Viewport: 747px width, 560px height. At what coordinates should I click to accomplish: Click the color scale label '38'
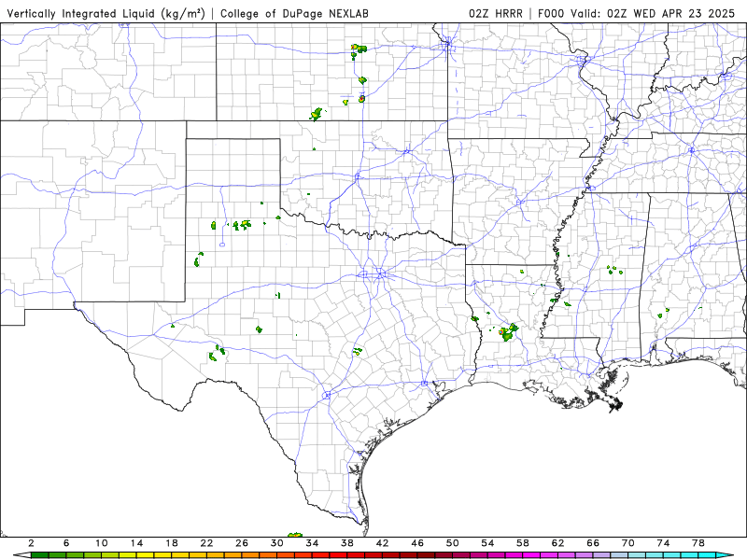tap(347, 543)
